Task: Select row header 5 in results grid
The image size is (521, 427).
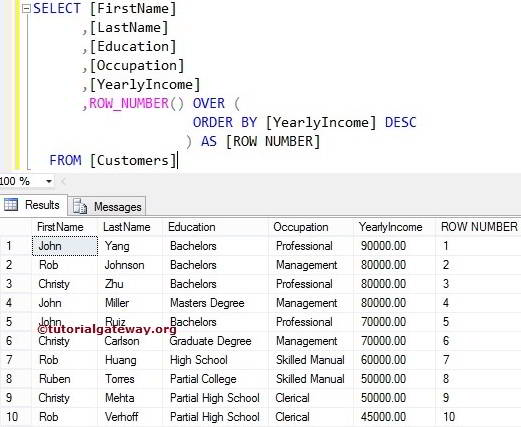Action: pos(16,322)
